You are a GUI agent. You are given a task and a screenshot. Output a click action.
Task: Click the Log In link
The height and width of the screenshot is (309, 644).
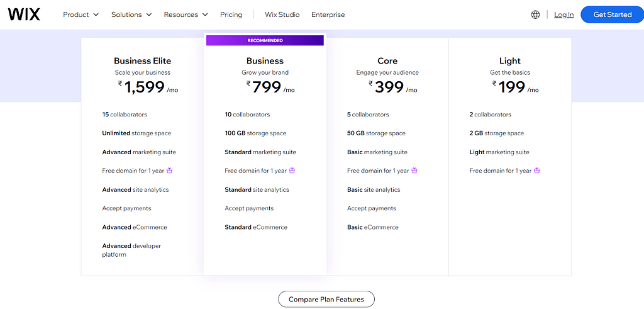click(x=564, y=14)
